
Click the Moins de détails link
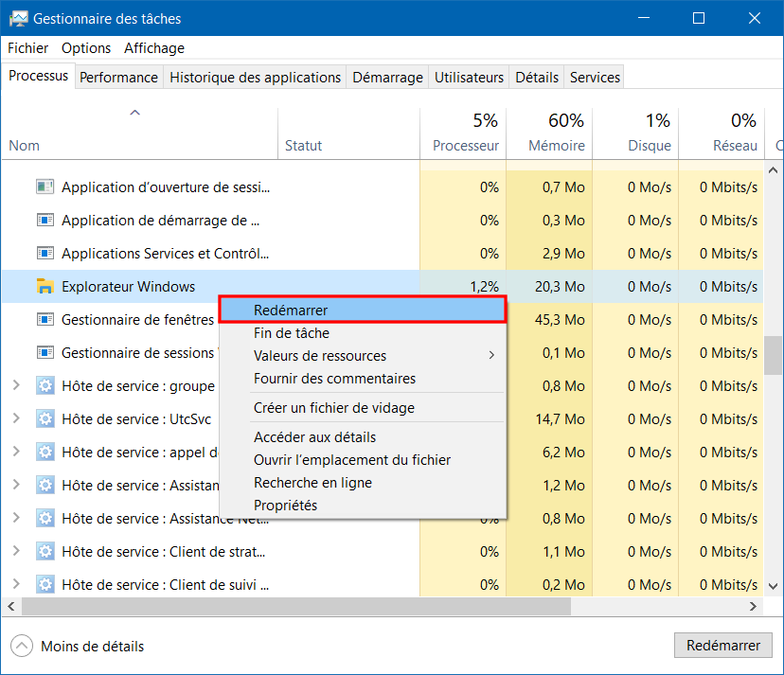[93, 647]
